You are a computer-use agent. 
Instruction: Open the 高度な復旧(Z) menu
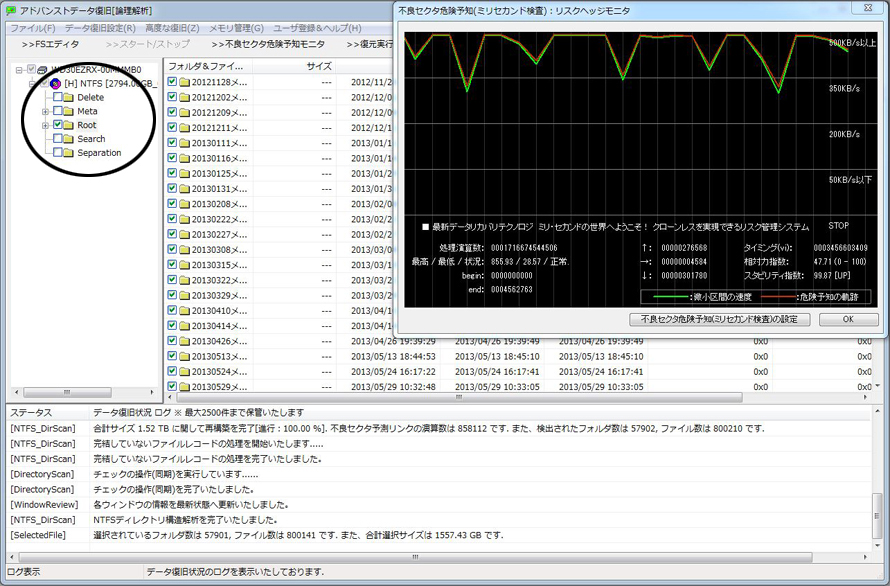click(x=172, y=28)
